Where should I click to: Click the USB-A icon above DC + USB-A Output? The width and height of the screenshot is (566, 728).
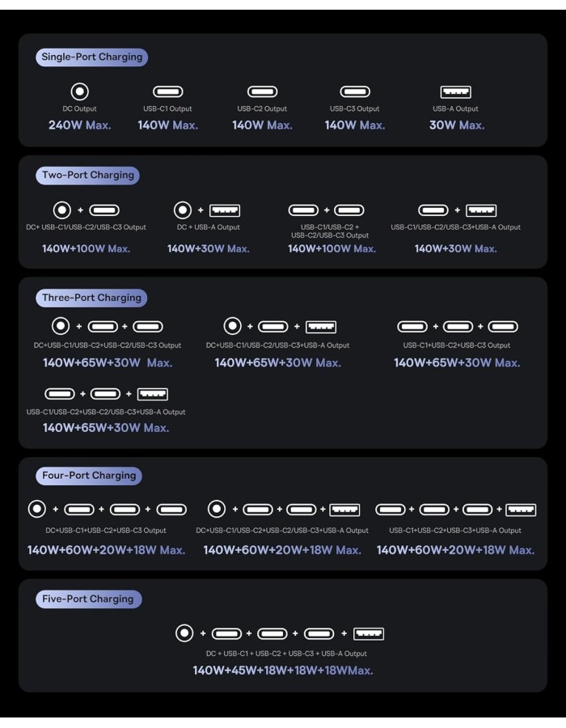pyautogui.click(x=225, y=210)
